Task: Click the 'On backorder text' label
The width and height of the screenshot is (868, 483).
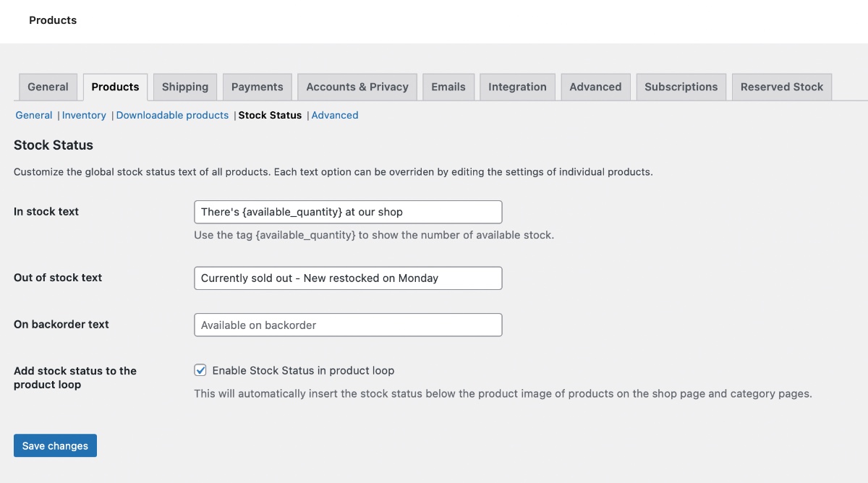Action: (61, 324)
